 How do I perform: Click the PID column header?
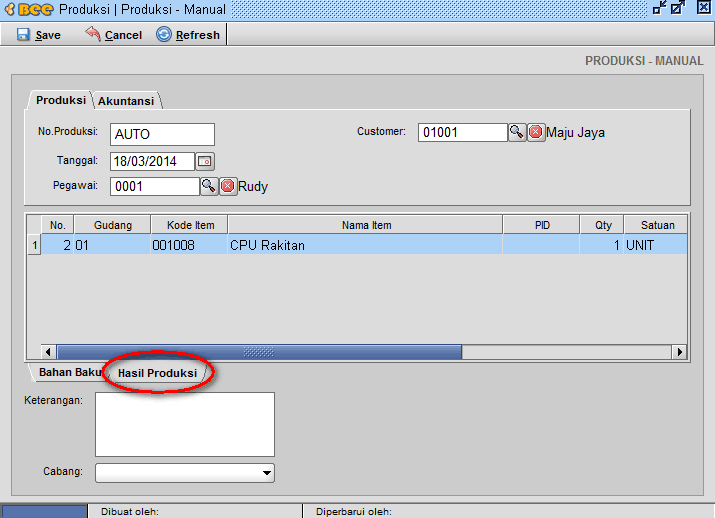[542, 225]
